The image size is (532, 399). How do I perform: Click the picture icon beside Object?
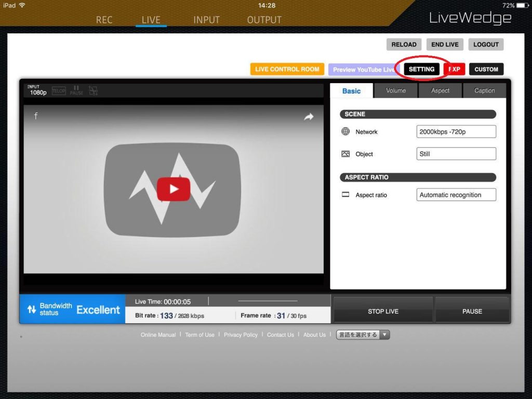(x=345, y=154)
